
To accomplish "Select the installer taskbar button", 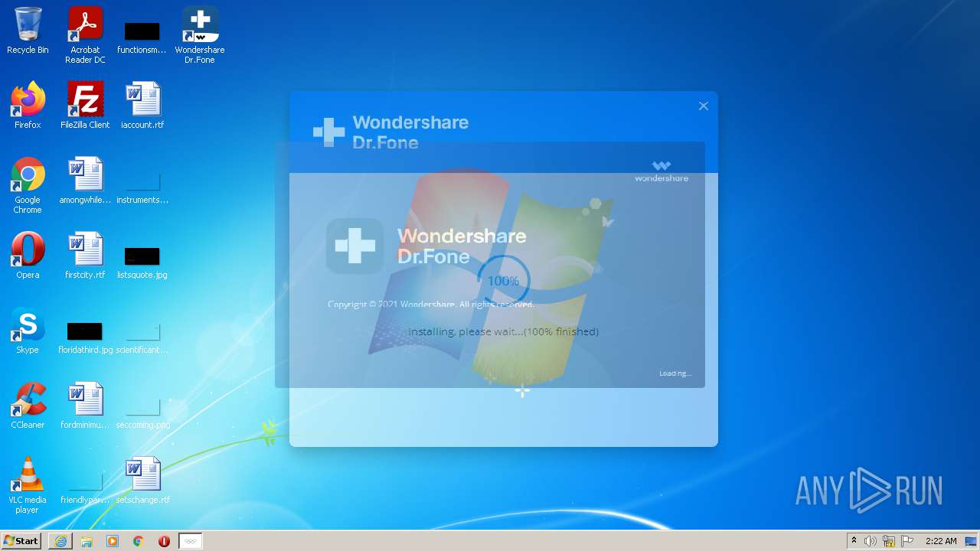I will coord(191,541).
